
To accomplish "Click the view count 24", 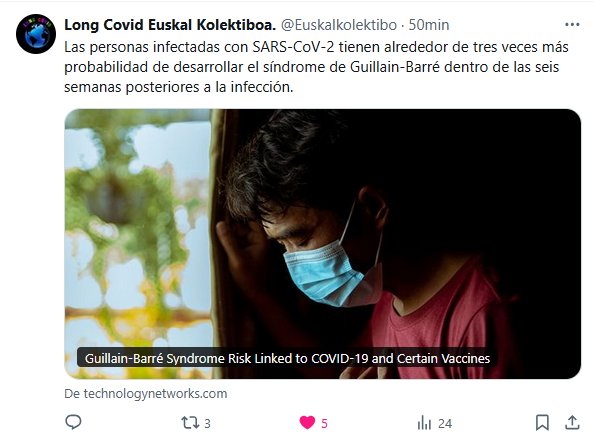I will coord(445,423).
